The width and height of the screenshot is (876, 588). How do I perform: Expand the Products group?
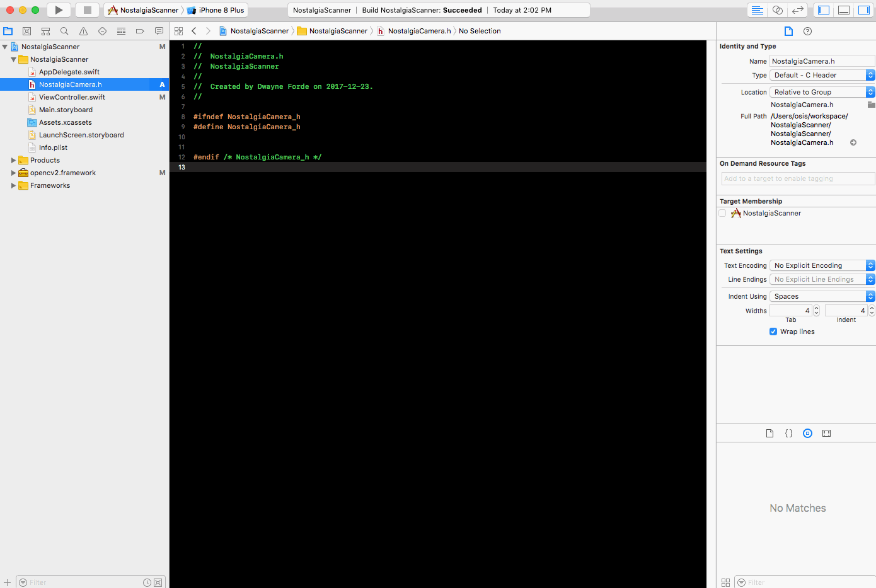(x=14, y=160)
